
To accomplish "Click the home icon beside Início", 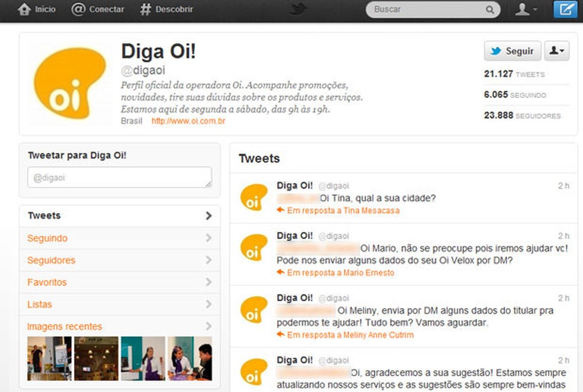I will point(23,9).
